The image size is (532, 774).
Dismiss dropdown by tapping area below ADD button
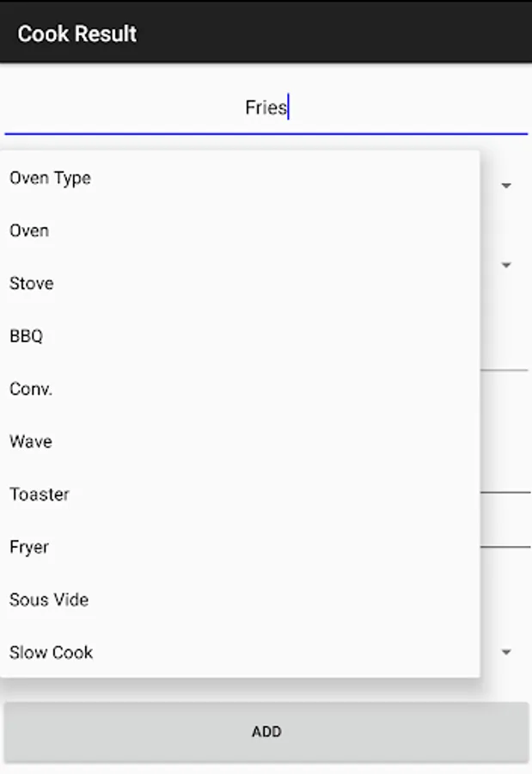pos(266,769)
